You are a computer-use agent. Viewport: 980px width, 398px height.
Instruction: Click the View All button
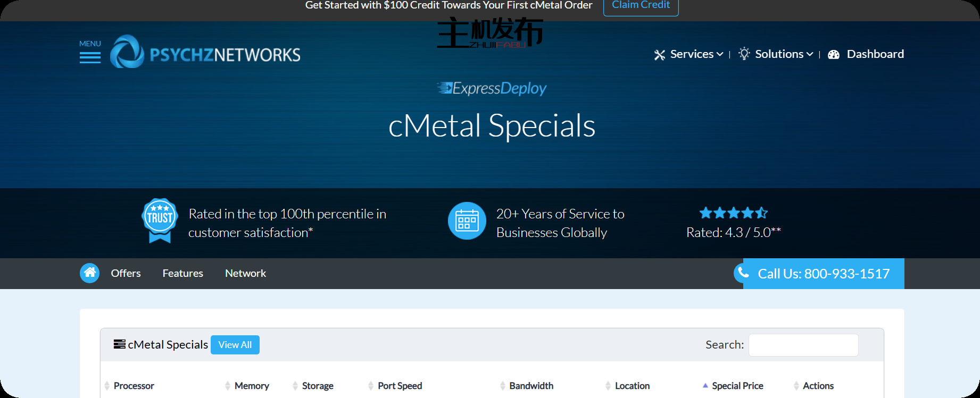pyautogui.click(x=235, y=345)
